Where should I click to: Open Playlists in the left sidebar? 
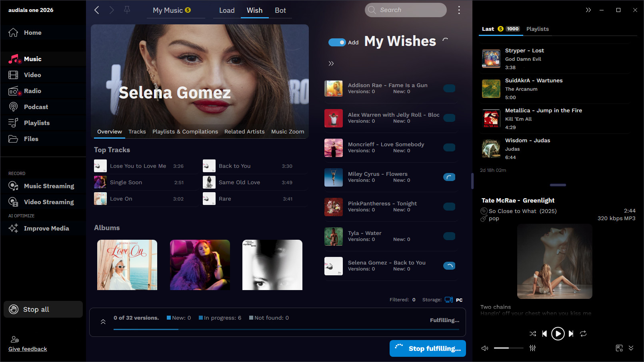43,123
